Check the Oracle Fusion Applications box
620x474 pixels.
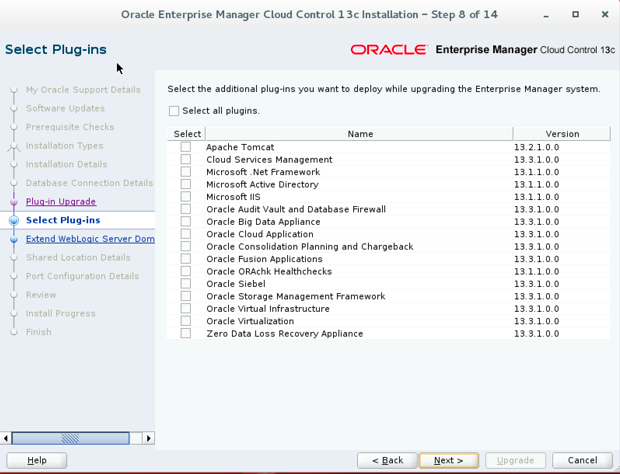[x=185, y=259]
